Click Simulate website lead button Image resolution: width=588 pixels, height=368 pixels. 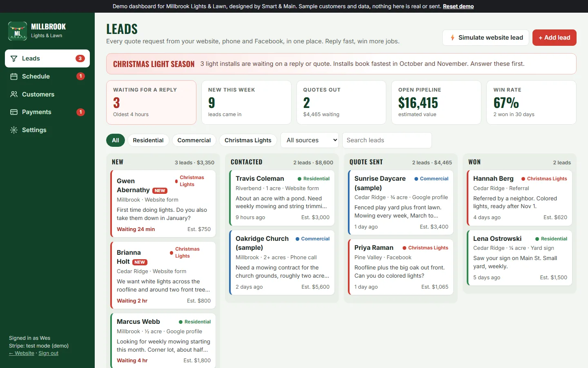click(x=486, y=38)
